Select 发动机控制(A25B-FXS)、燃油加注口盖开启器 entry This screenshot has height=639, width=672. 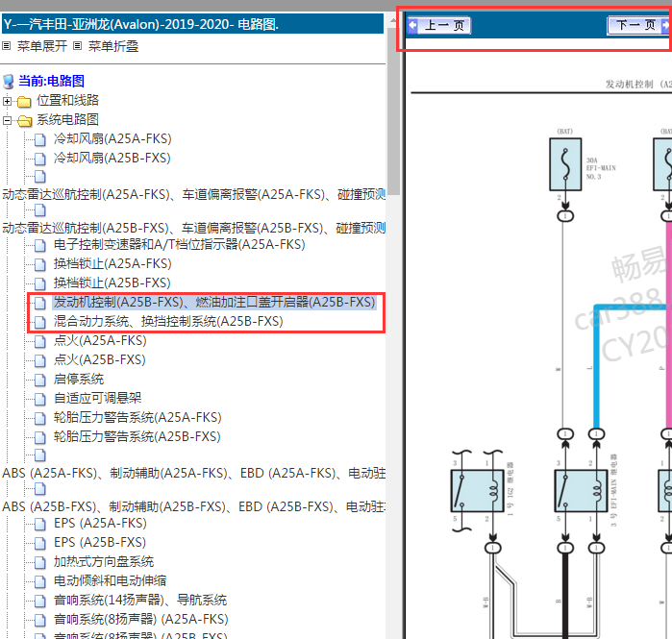tap(214, 303)
